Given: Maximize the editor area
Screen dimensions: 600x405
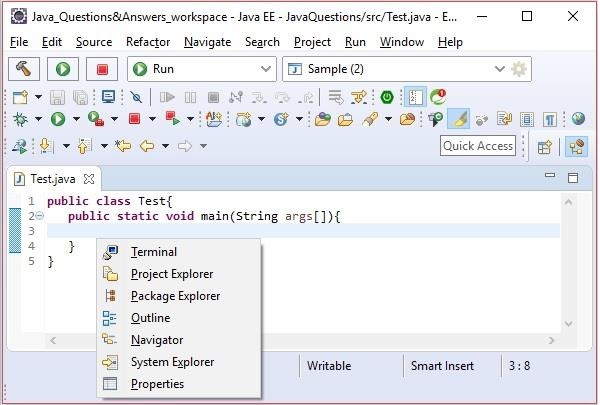Looking at the screenshot, I should pyautogui.click(x=573, y=178).
